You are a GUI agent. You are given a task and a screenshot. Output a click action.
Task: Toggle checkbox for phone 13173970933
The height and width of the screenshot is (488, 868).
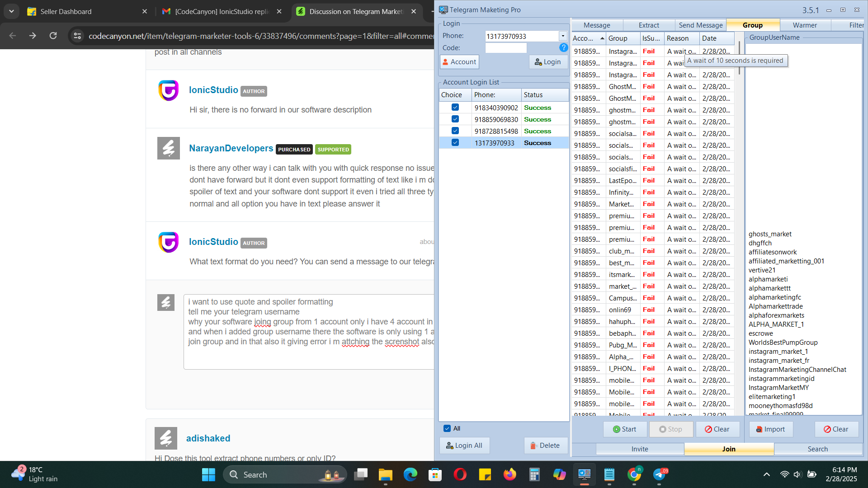point(455,143)
